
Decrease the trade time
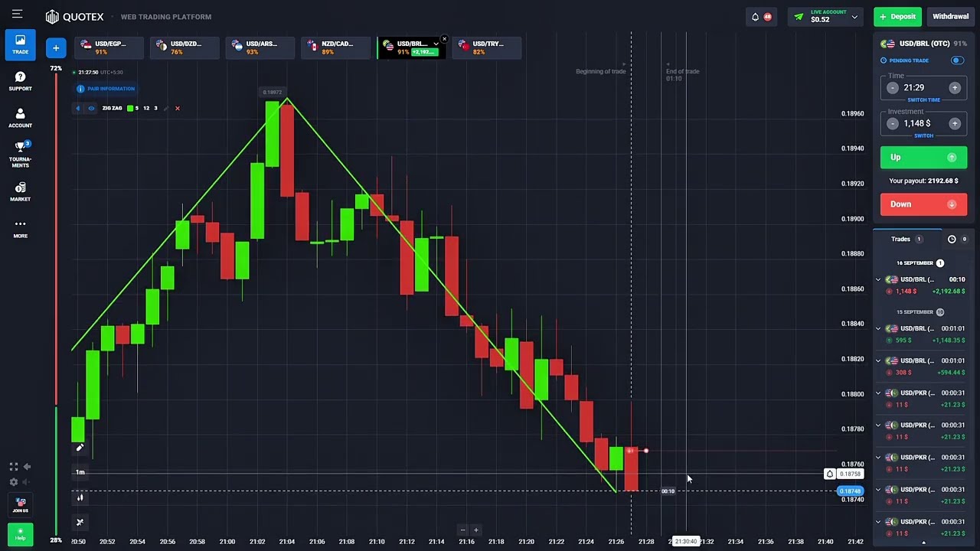click(892, 88)
